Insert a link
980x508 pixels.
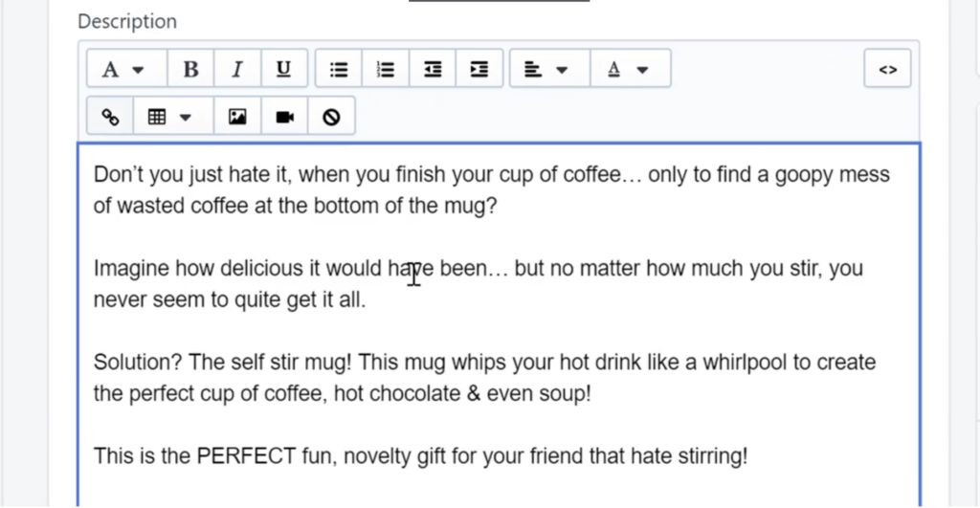click(x=110, y=116)
